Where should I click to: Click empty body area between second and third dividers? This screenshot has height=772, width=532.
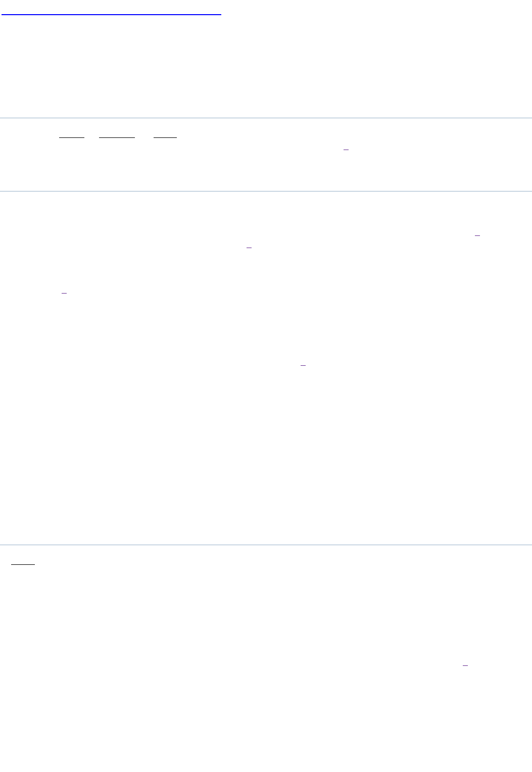pos(266,455)
